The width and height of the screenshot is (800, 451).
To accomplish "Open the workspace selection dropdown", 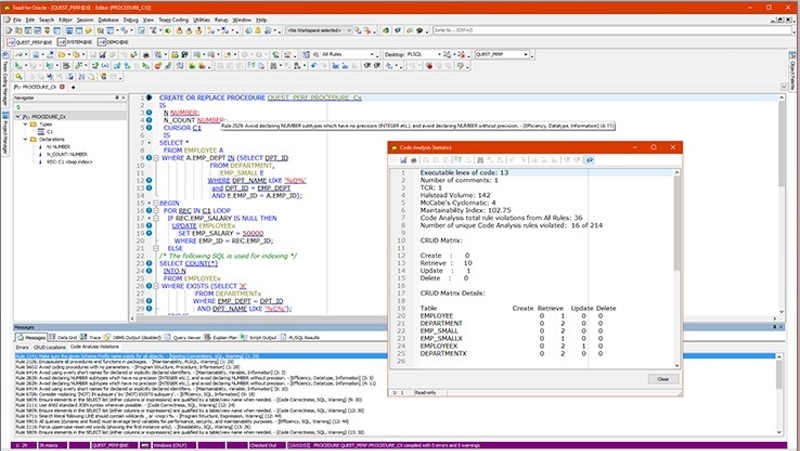I will [x=319, y=31].
